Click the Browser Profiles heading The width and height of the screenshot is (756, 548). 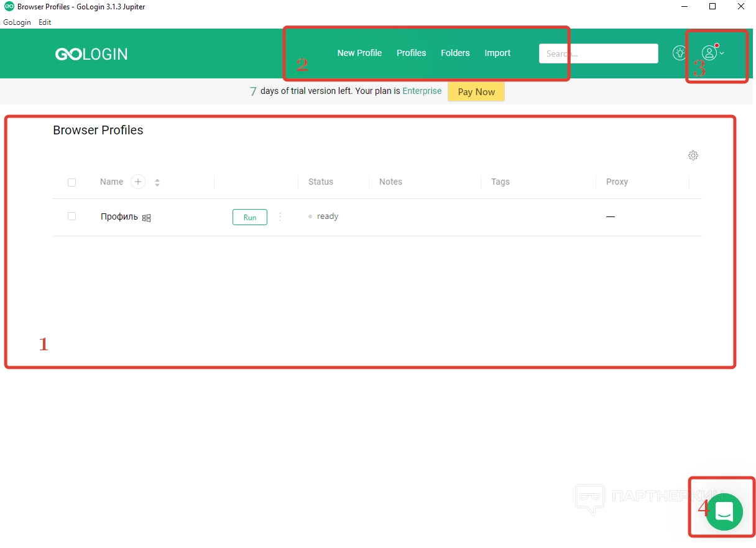98,130
